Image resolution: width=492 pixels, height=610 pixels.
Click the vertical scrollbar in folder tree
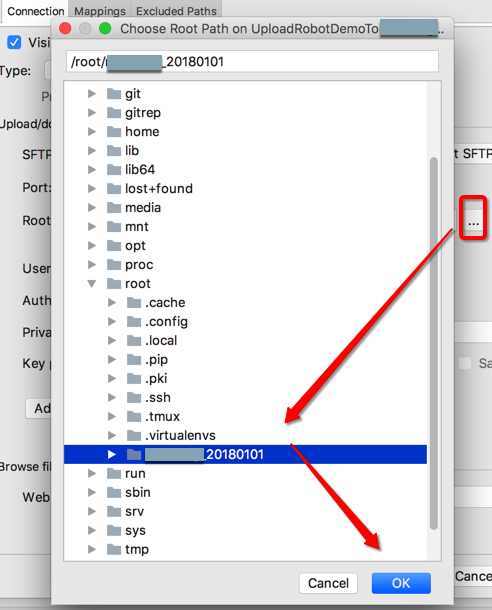(x=434, y=343)
